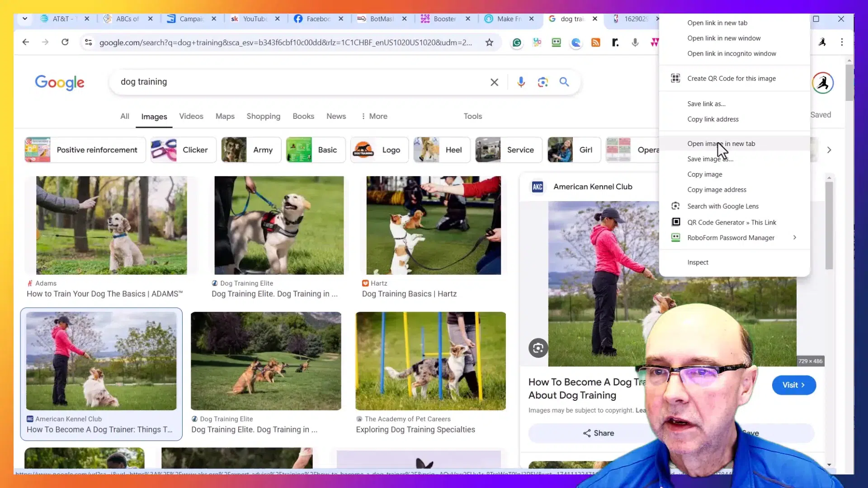
Task: Start voice search with the microphone icon
Action: click(521, 82)
